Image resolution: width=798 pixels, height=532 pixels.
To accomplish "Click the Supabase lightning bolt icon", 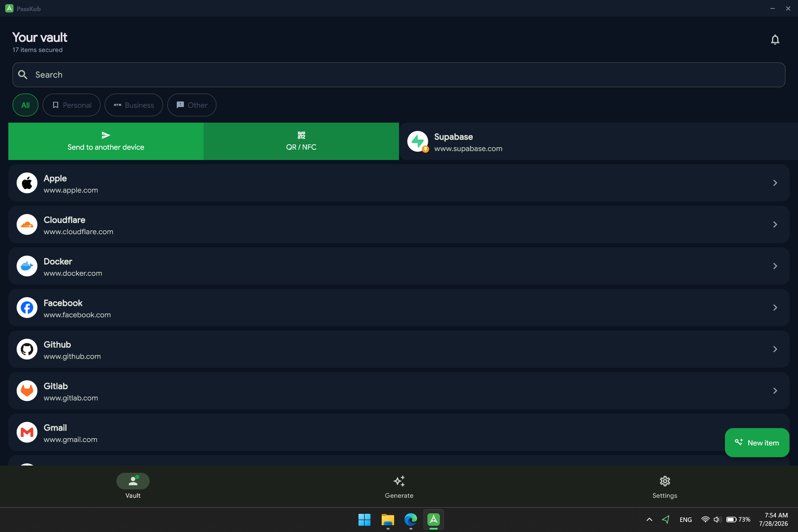I will click(418, 141).
